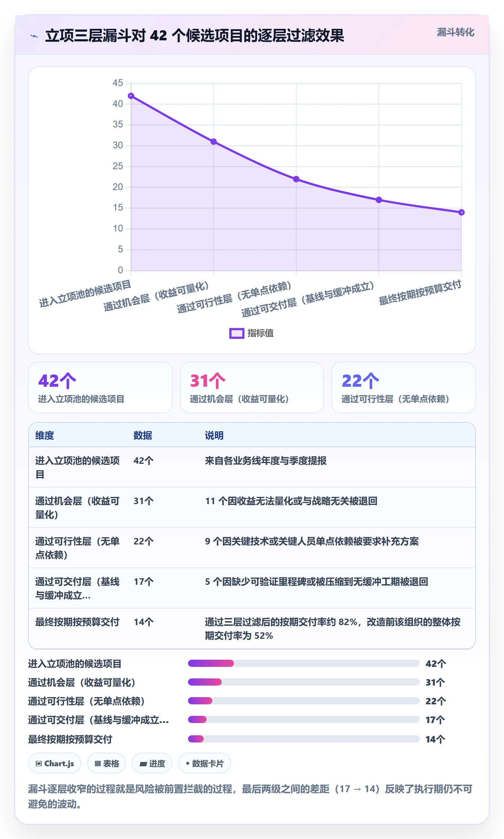Click the 14个 value beside last progress bar
The width and height of the screenshot is (504, 839).
pyautogui.click(x=435, y=739)
